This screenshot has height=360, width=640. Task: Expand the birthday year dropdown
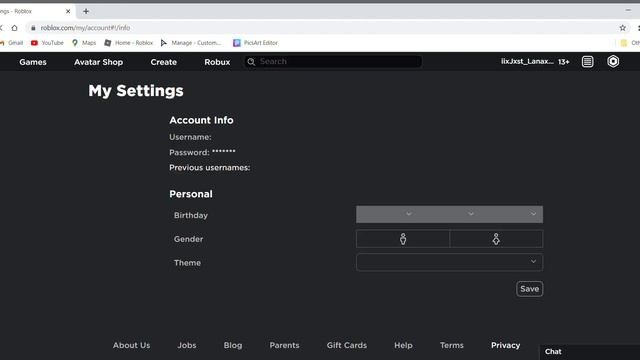[512, 214]
